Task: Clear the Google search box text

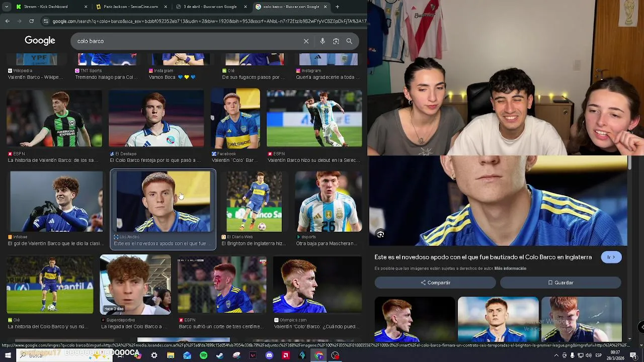Action: click(x=306, y=41)
